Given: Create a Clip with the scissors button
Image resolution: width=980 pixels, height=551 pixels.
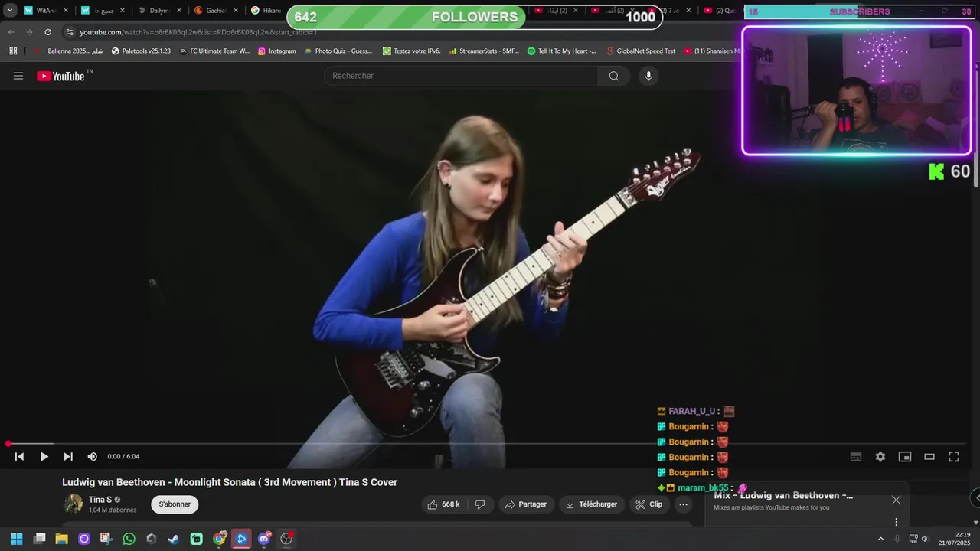Looking at the screenshot, I should pos(649,504).
